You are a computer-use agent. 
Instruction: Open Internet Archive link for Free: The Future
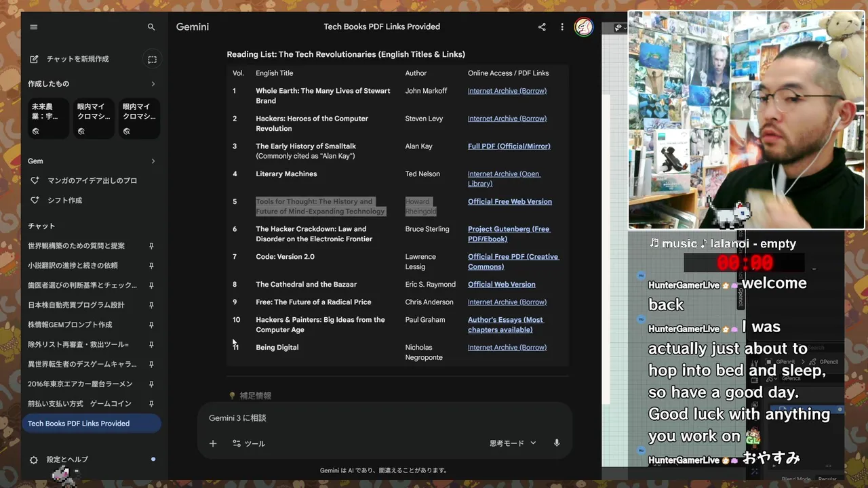pos(507,302)
